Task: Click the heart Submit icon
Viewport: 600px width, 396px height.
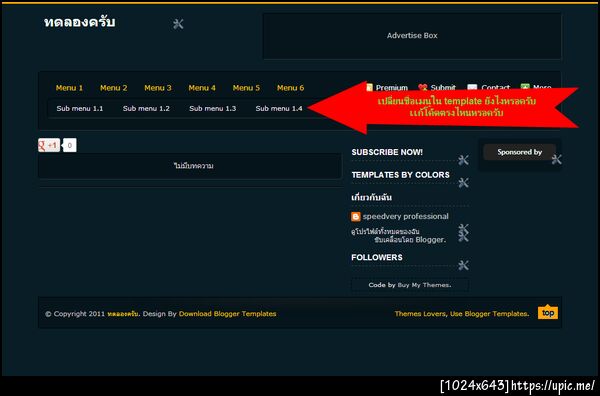Action: point(422,88)
